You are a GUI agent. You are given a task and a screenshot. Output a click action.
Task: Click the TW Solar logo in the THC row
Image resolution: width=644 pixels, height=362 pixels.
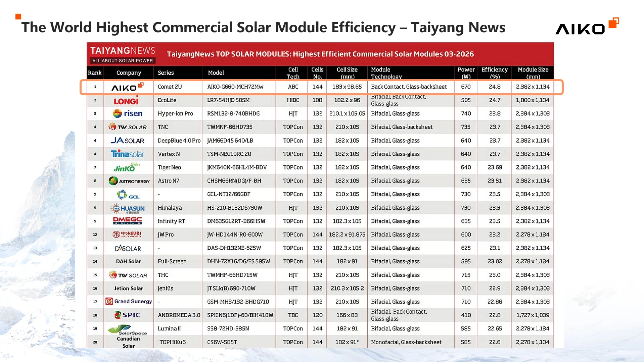pos(128,275)
